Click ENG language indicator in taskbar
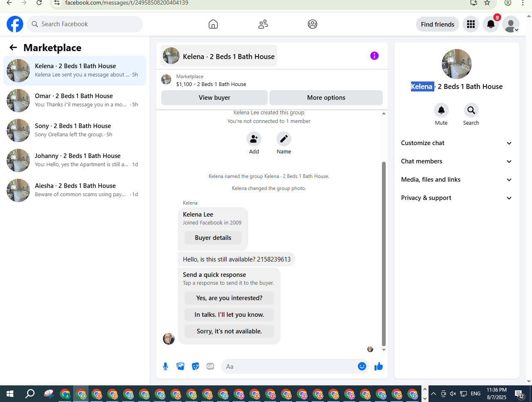Viewport: 532px width, 402px height. pos(476,394)
